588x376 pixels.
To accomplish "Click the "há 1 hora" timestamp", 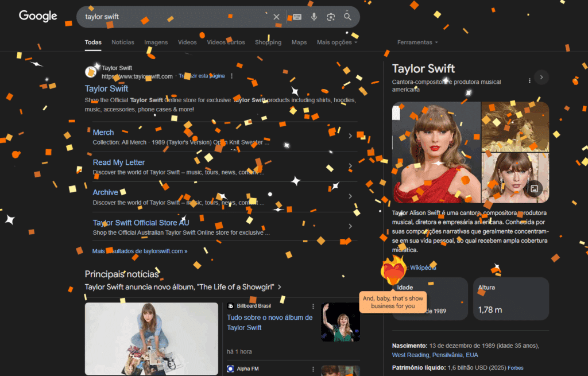I will click(x=239, y=352).
